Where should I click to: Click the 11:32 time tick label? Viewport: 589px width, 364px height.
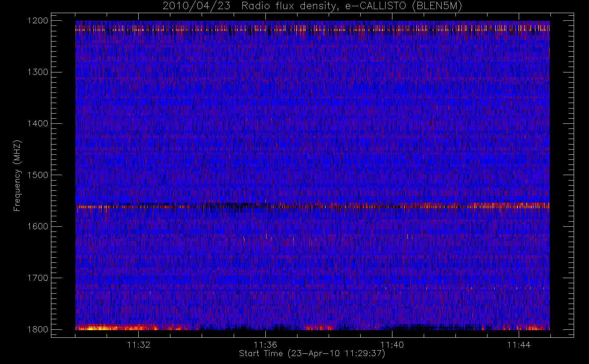pos(139,345)
